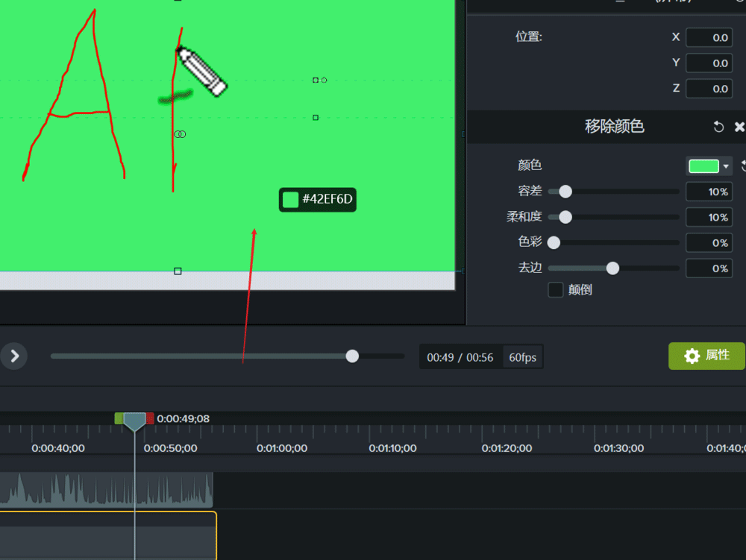
Task: Click the reset icon on 移除颜色 panel
Action: [x=718, y=127]
